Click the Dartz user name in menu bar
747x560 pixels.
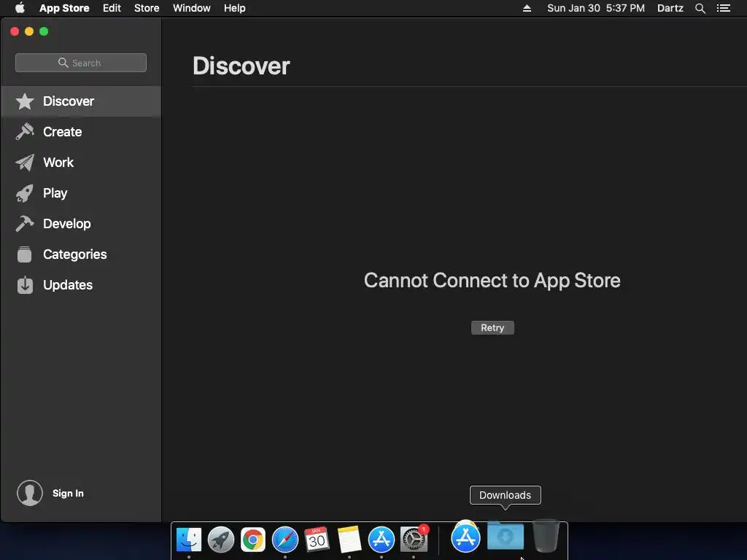[x=670, y=8]
